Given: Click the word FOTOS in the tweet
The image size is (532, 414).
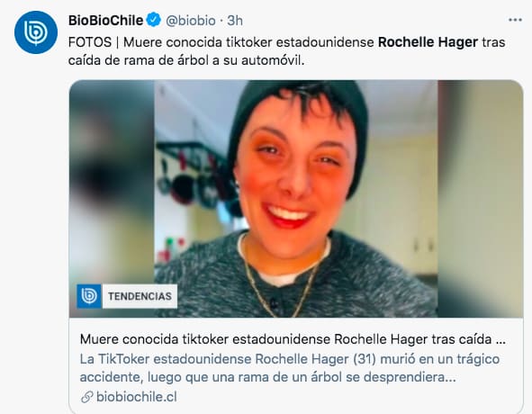Looking at the screenshot, I should coord(90,42).
